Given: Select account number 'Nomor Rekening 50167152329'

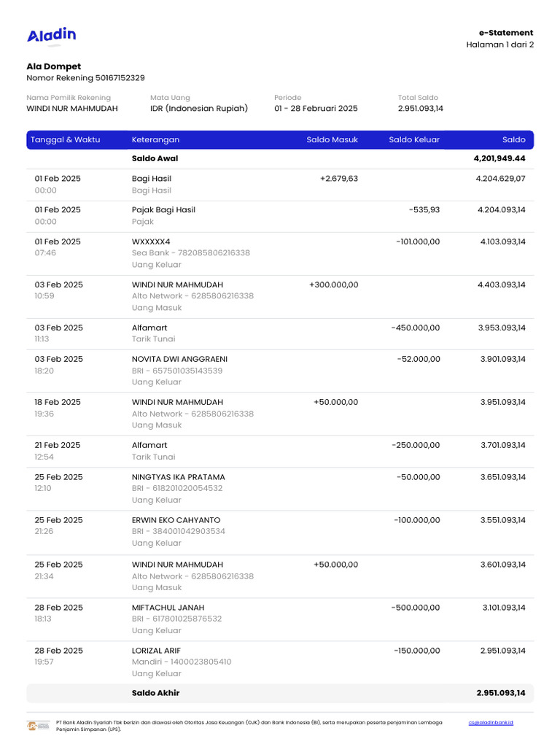Looking at the screenshot, I should [86, 78].
